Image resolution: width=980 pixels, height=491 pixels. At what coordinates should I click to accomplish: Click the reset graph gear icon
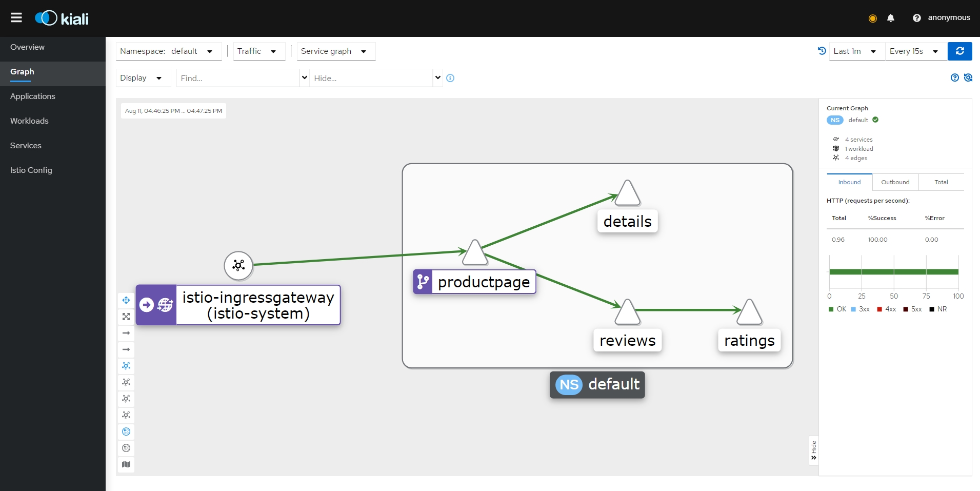tap(968, 78)
